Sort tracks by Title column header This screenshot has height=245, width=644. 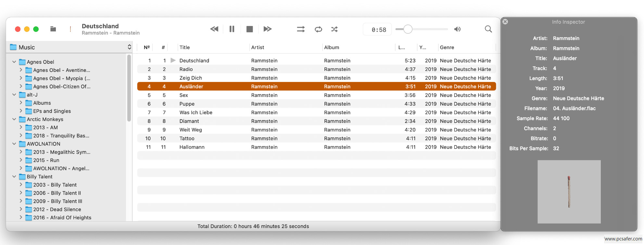184,48
